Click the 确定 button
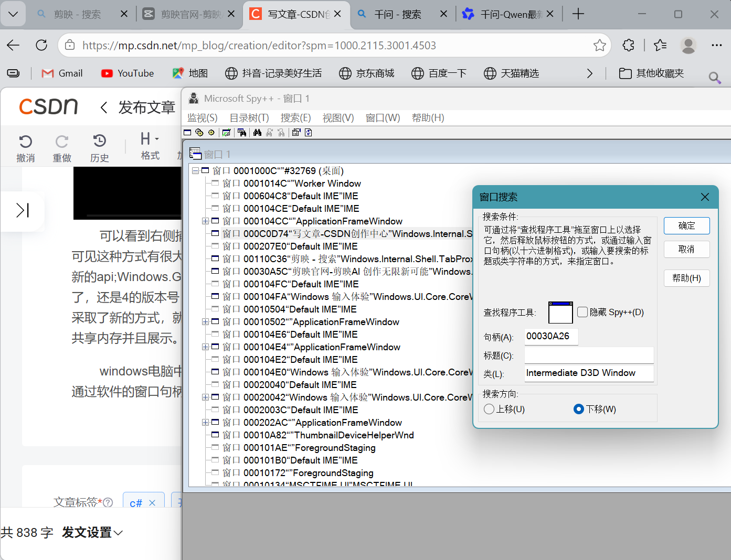731x560 pixels. [x=686, y=226]
